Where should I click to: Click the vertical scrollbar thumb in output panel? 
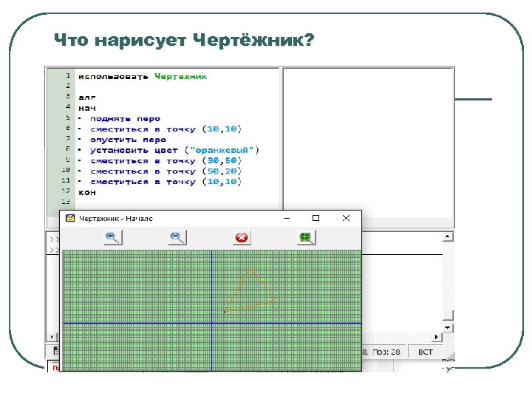(x=448, y=316)
